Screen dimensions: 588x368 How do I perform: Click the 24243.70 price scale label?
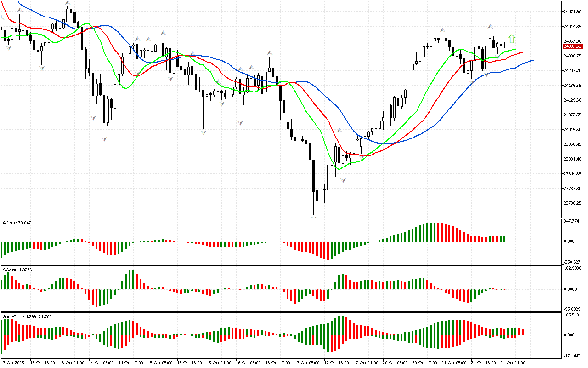click(572, 71)
